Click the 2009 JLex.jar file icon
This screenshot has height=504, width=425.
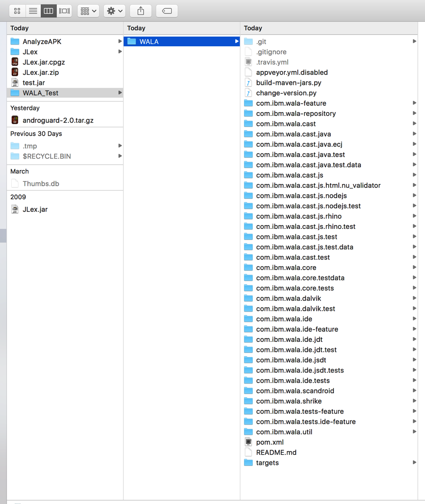click(x=15, y=209)
